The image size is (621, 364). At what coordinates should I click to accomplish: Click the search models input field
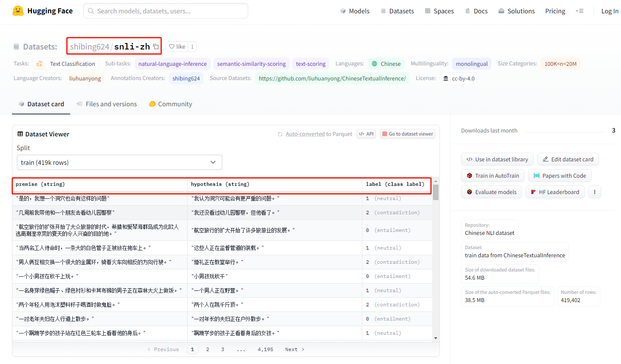[166, 11]
